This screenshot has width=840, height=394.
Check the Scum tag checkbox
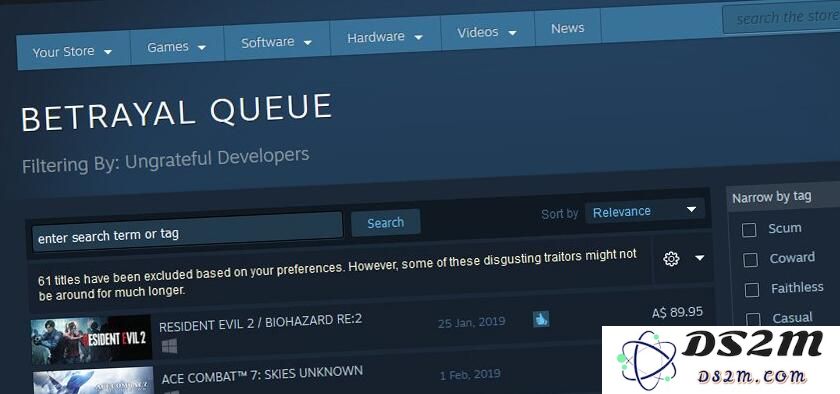pos(749,230)
